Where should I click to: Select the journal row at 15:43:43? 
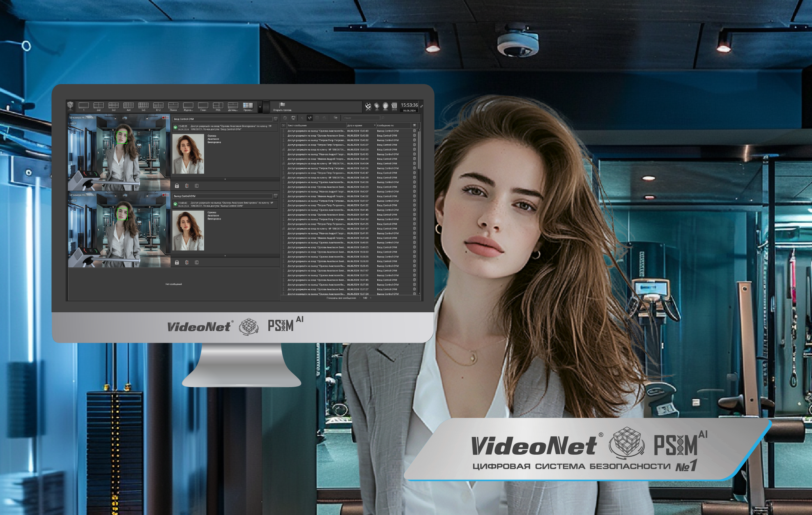coord(349,131)
